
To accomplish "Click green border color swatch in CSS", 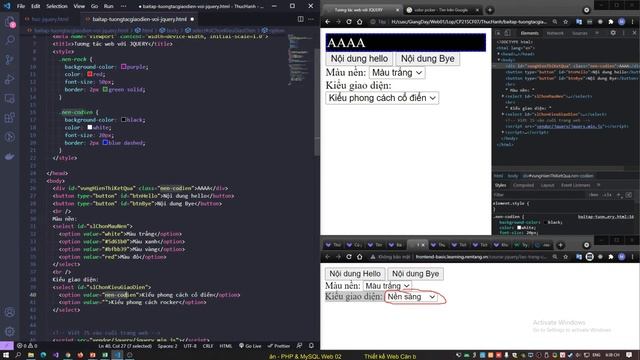I will tap(105, 89).
